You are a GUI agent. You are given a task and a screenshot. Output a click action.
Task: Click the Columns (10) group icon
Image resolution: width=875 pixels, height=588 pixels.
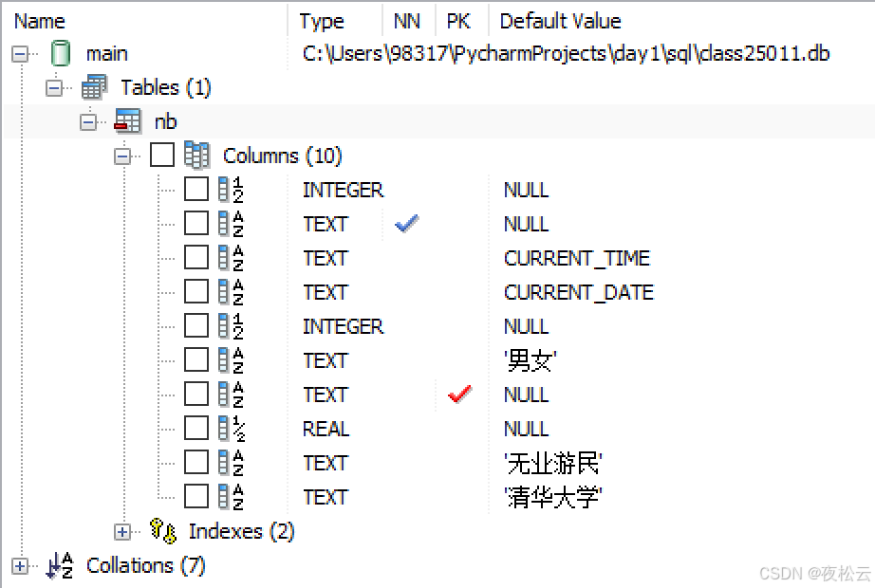coord(196,156)
